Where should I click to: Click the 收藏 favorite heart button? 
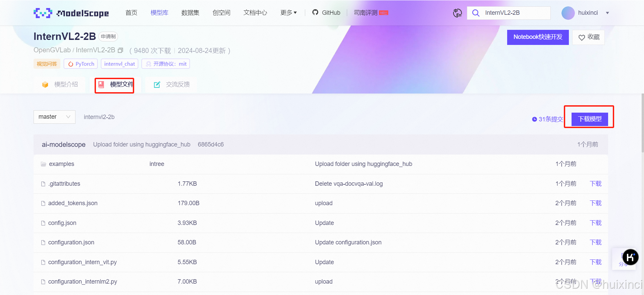tap(588, 37)
